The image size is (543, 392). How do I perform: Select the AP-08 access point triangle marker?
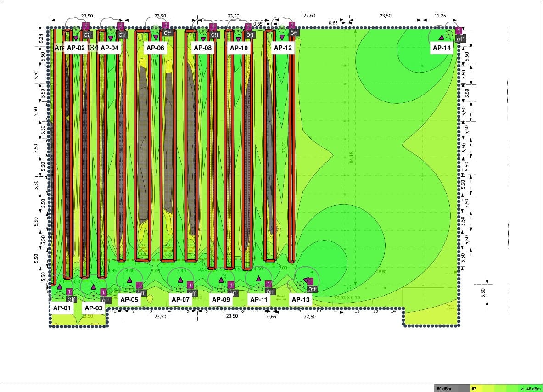pos(203,39)
